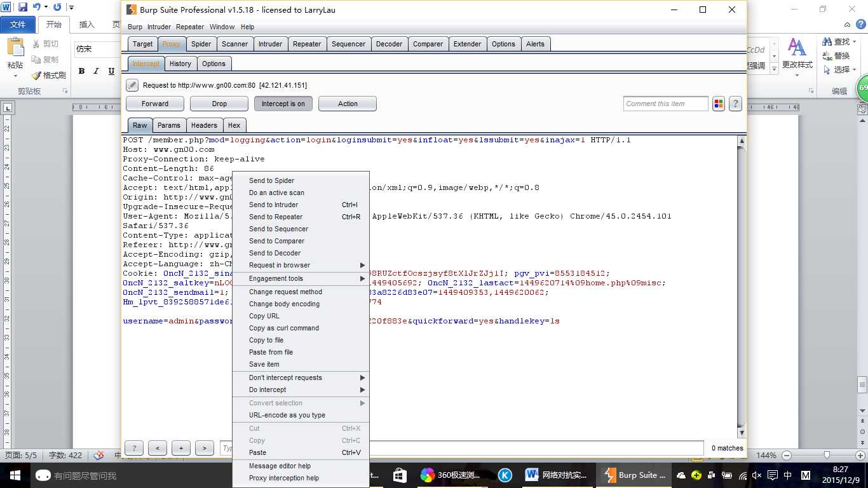Click the Change Styles icon in Word ribbon
The width and height of the screenshot is (868, 488).
click(x=796, y=48)
